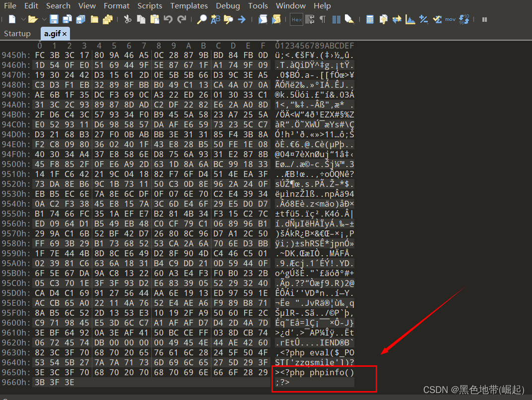Open the Debug menu
This screenshot has width=532, height=400.
coord(228,6)
